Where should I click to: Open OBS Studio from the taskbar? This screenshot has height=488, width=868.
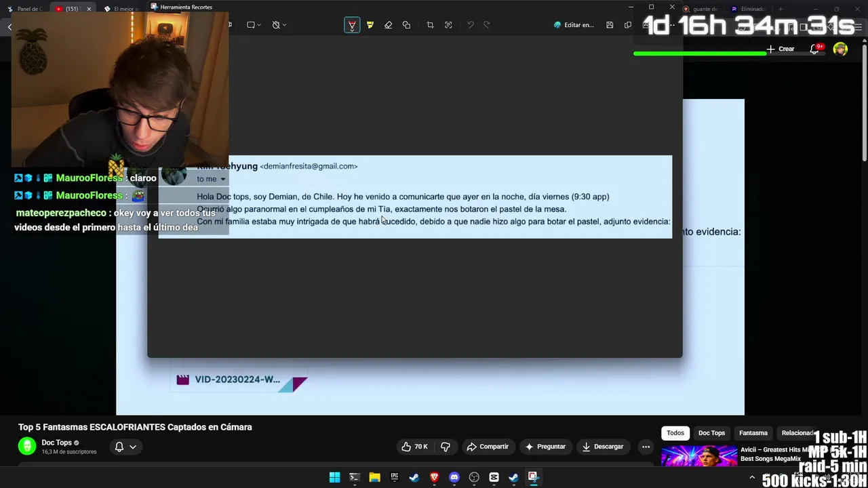[x=474, y=477]
